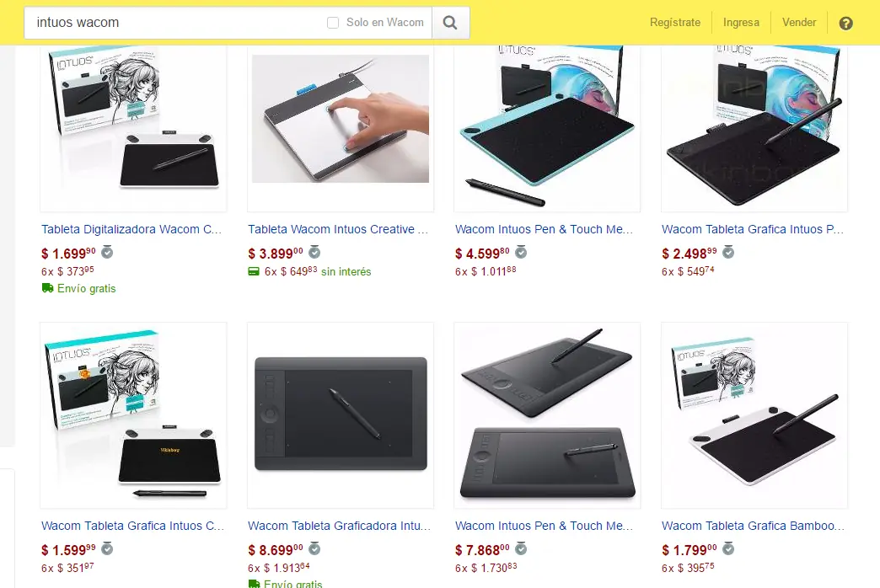Click the badge icon beside $ 2.498 price
The image size is (880, 588).
coord(728,252)
